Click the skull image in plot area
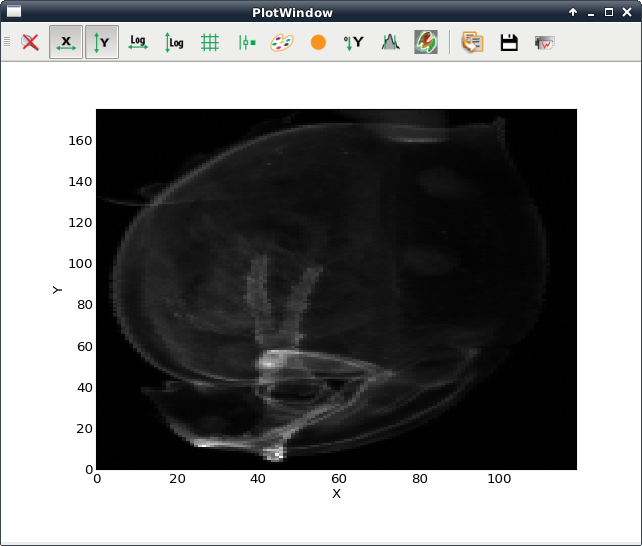The height and width of the screenshot is (546, 642). [x=336, y=289]
